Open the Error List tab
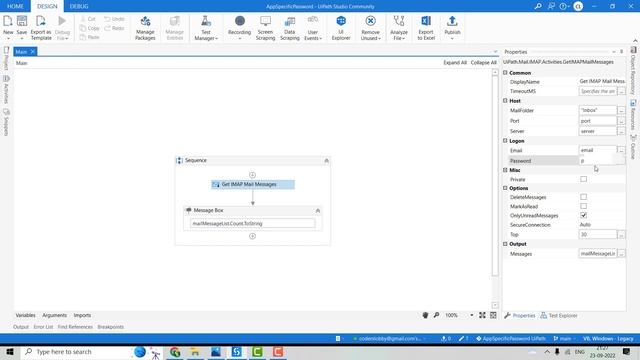 pos(43,327)
